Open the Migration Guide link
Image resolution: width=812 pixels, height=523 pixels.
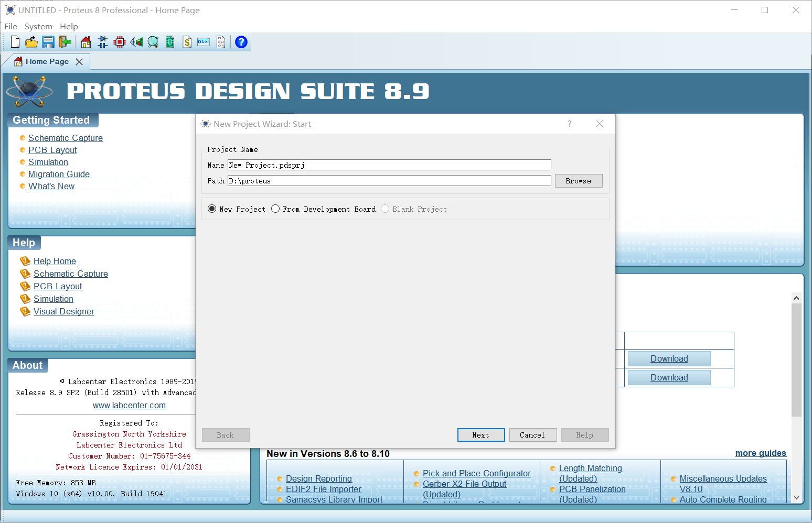pyautogui.click(x=59, y=174)
